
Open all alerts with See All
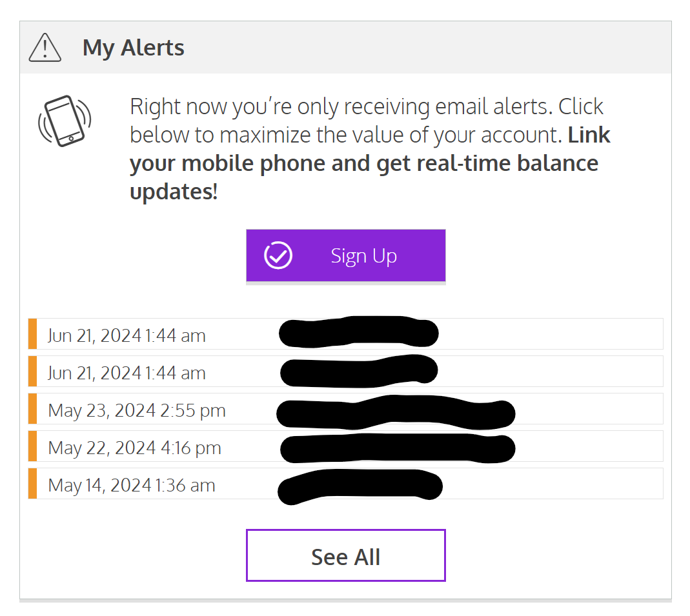[x=345, y=556]
